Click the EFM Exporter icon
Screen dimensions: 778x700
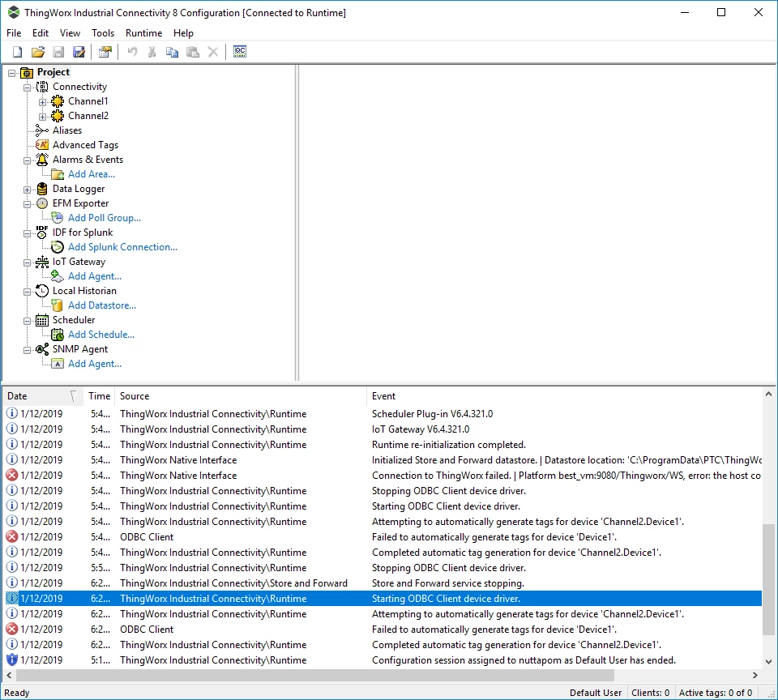(x=42, y=203)
